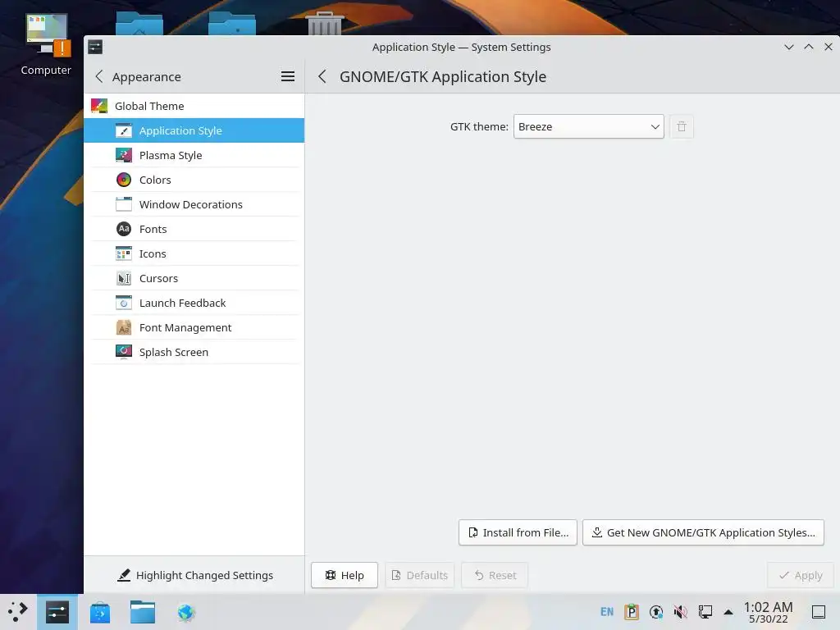Image resolution: width=840 pixels, height=630 pixels.
Task: Open the Computer desktop icon
Action: coord(46,46)
